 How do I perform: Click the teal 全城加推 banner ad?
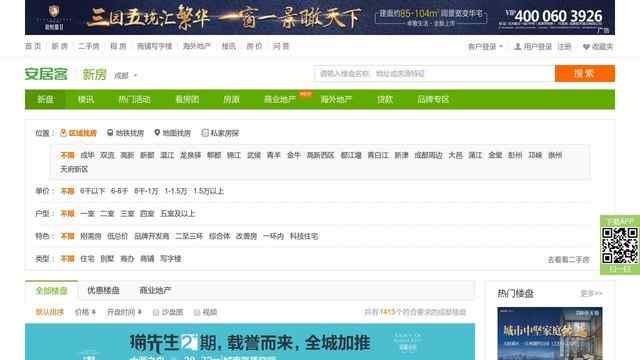[x=250, y=342]
